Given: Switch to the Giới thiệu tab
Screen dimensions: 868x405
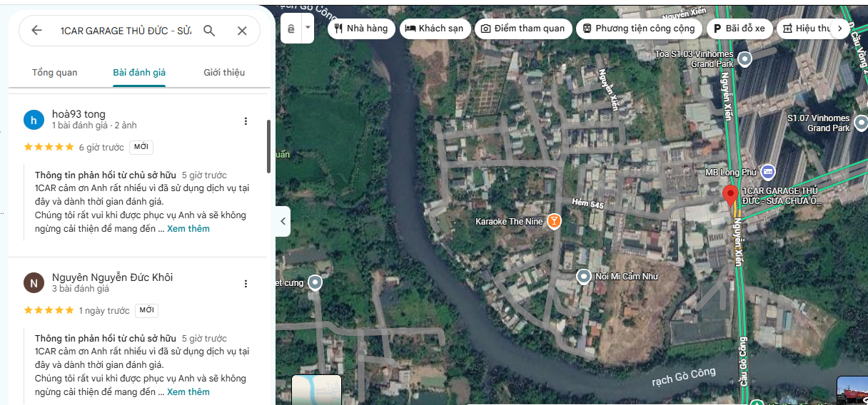Looking at the screenshot, I should [224, 73].
